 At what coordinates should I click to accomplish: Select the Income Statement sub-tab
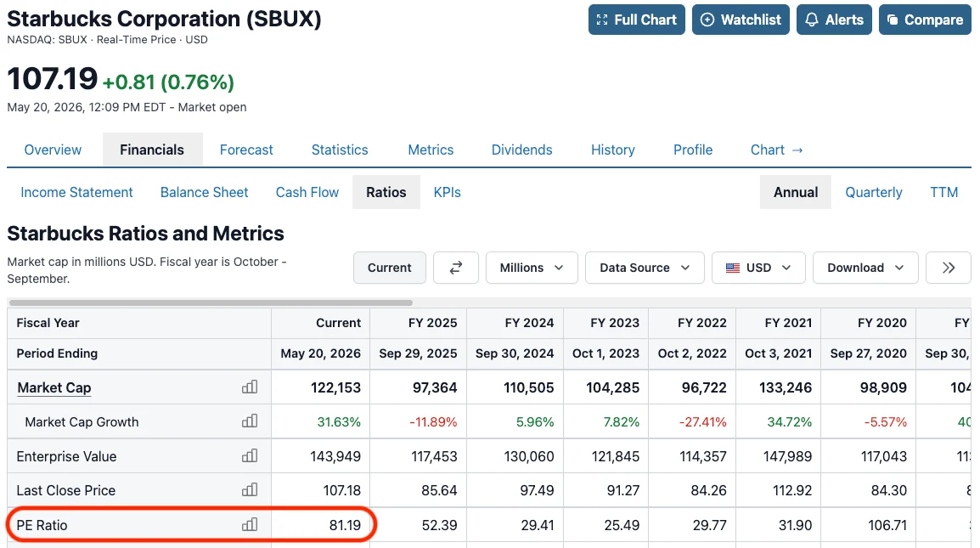tap(76, 193)
